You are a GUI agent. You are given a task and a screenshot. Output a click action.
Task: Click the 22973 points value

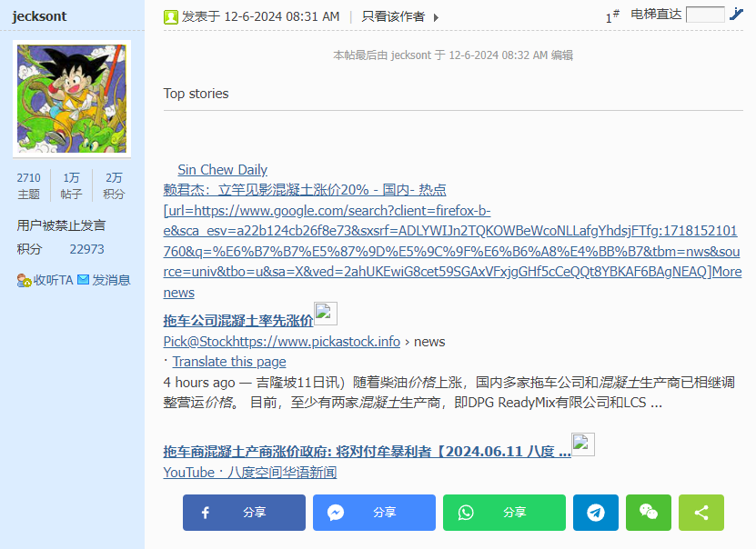86,249
